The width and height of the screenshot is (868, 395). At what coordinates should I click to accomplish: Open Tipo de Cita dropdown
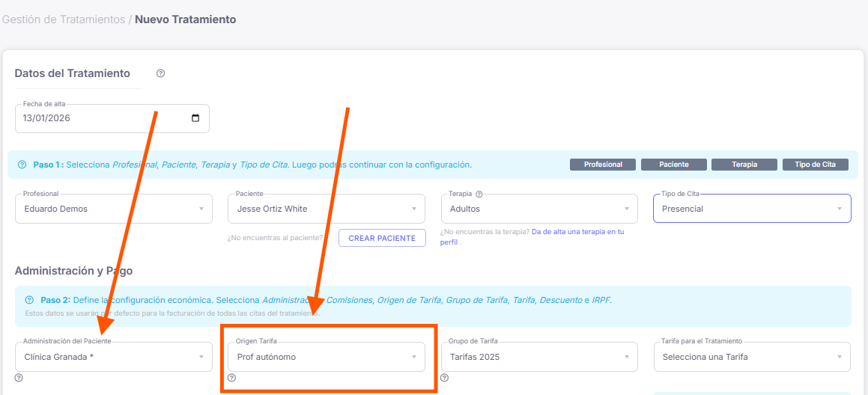(x=751, y=209)
